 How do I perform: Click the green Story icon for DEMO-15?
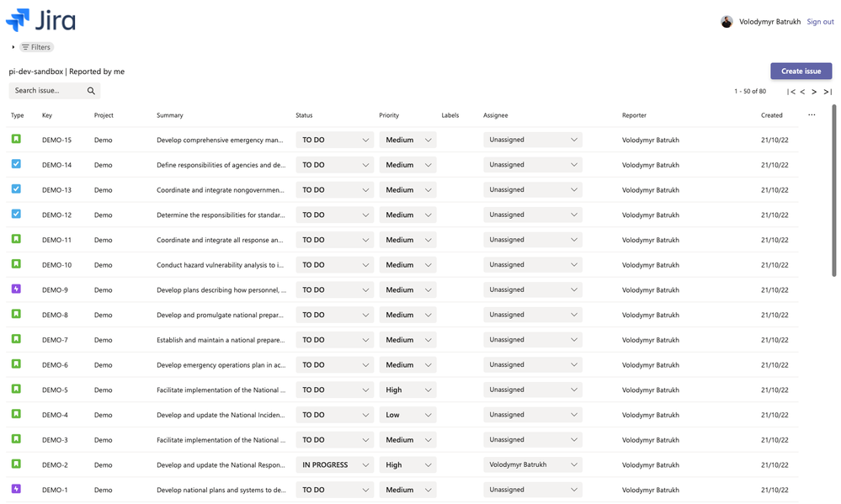click(x=16, y=140)
